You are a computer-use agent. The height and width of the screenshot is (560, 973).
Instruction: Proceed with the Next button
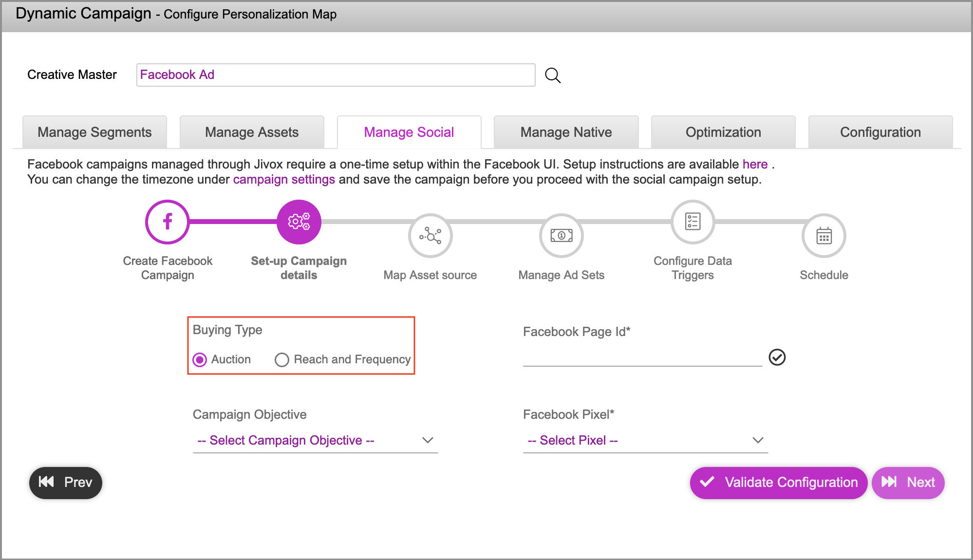coord(908,483)
